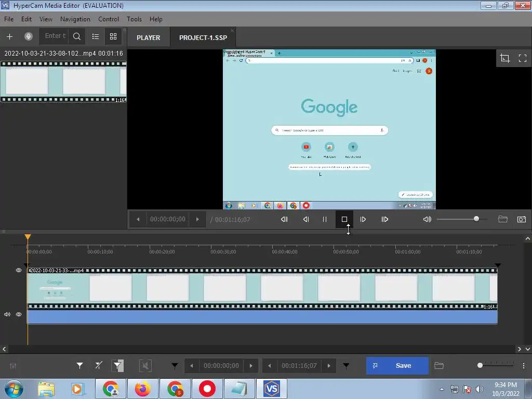This screenshot has width=532, height=399.
Task: Click the orange playhead marker on timeline
Action: [28, 237]
